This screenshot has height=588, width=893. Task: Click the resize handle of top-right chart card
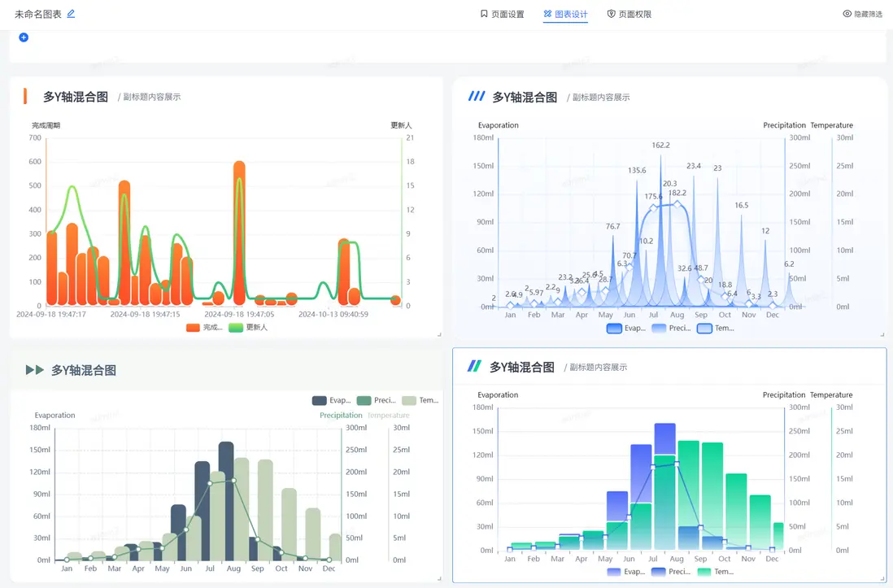point(882,334)
